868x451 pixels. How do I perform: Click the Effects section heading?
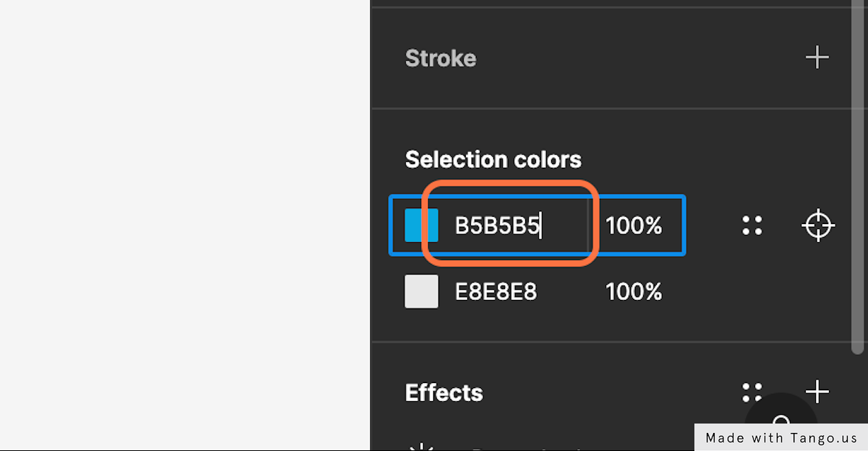click(444, 392)
